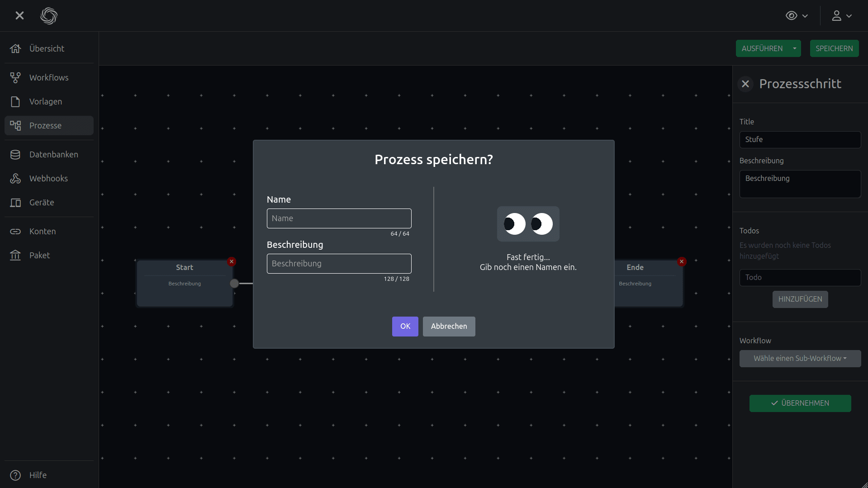The image size is (868, 488).
Task: Open Paket via the bank icon
Action: (x=15, y=255)
